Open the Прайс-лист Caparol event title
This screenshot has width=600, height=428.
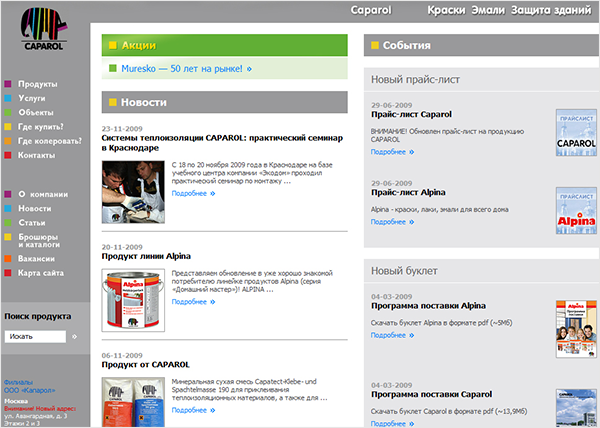coord(411,114)
